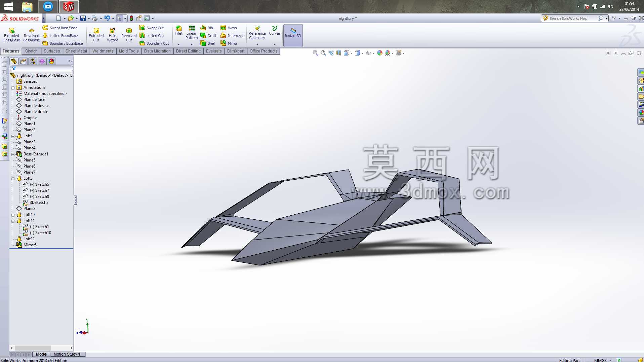Viewport: 644px width, 362px height.
Task: Click the Fillet tool
Action: [179, 30]
